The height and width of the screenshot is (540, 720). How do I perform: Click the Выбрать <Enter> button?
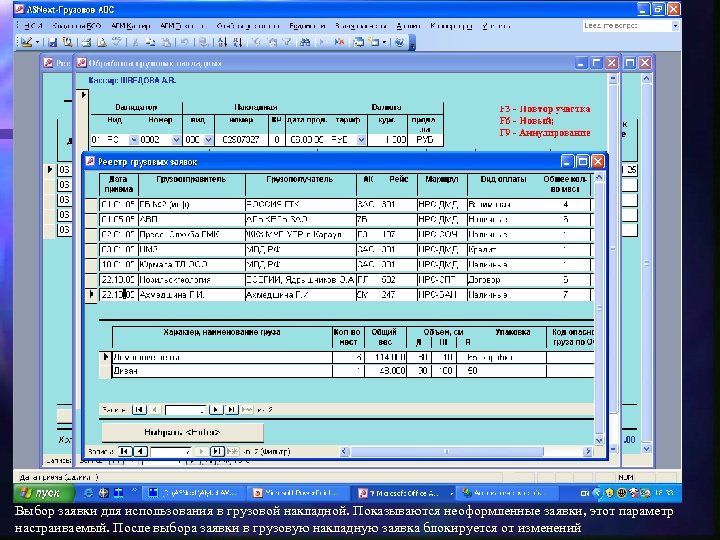tap(182, 432)
